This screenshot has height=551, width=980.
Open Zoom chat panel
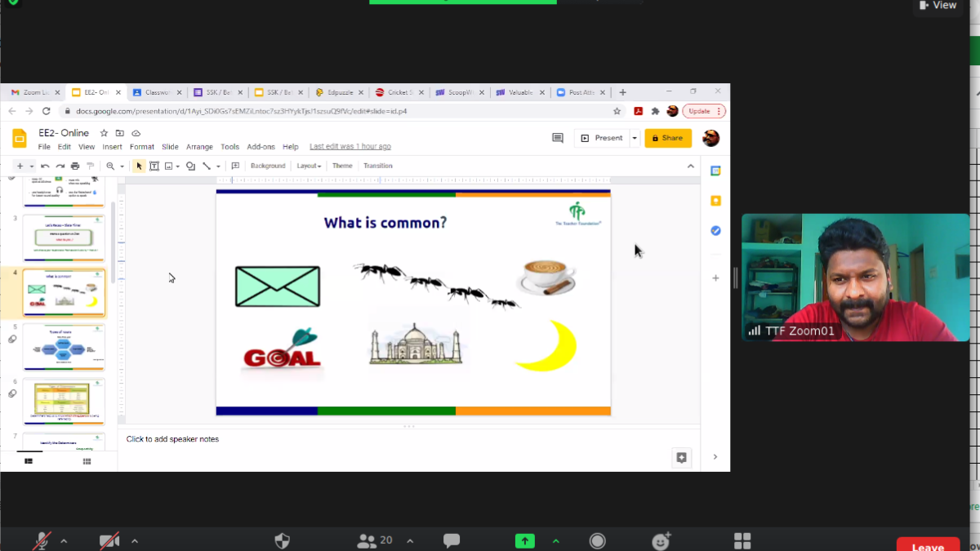point(451,541)
